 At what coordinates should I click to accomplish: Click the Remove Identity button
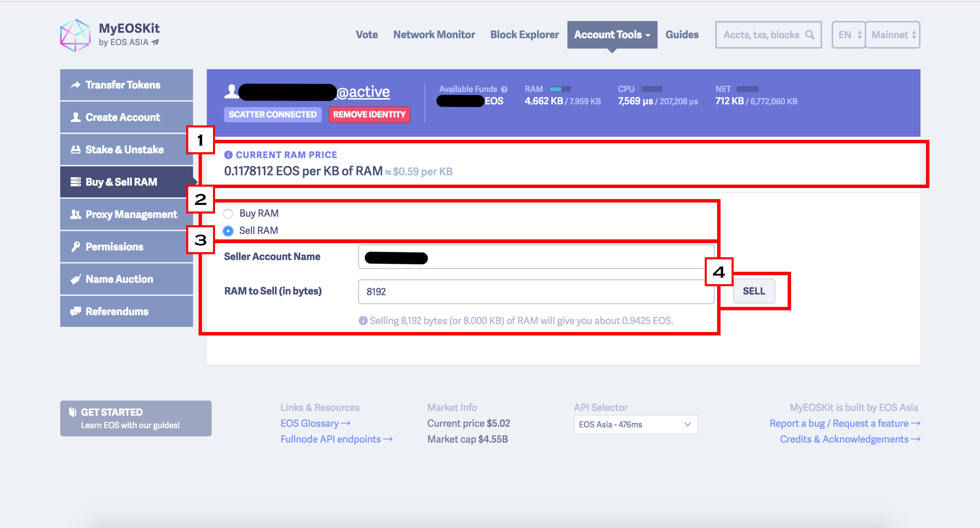click(x=369, y=115)
